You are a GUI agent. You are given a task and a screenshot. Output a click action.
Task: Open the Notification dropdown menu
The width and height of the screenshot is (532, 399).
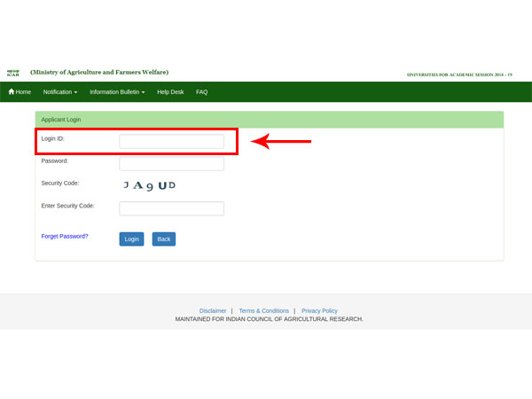click(60, 92)
